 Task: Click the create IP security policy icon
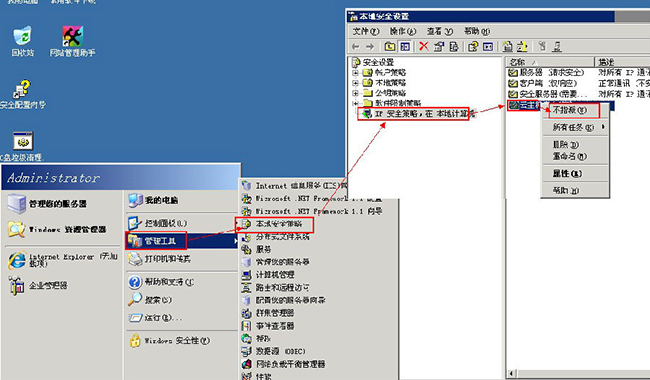(x=507, y=47)
